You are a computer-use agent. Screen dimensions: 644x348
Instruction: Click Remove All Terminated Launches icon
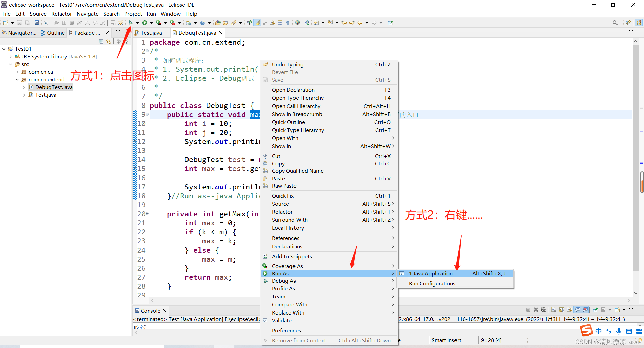(543, 310)
